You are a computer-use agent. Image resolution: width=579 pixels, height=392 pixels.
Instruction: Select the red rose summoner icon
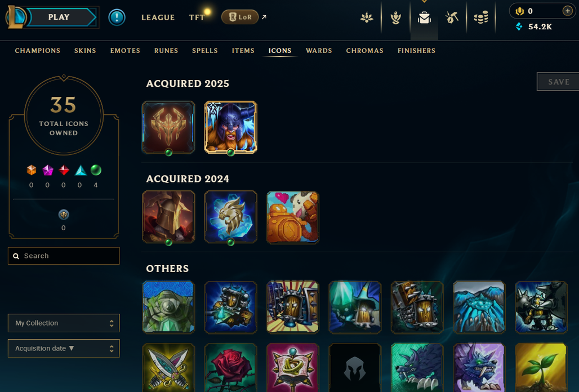(x=231, y=368)
